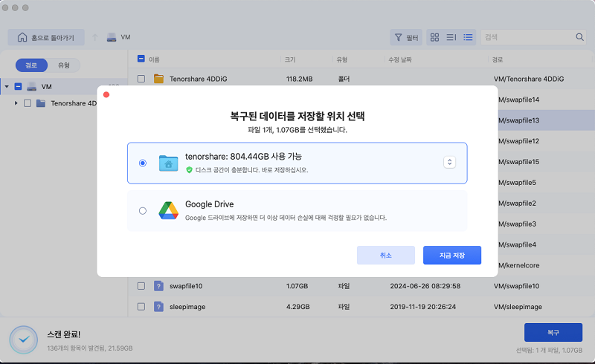Click the scan complete clock icon
Image resolution: width=595 pixels, height=364 pixels.
coord(23,339)
